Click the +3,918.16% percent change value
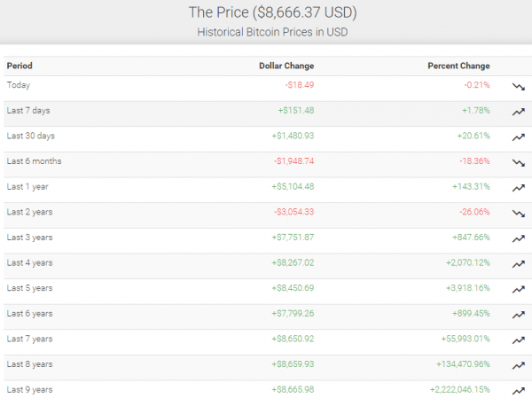Viewport: 532px width, 406px height. 468,288
